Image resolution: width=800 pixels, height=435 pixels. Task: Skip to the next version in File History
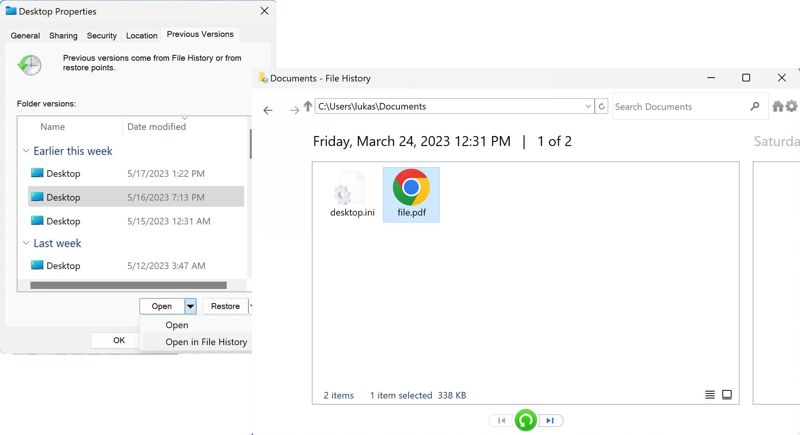coord(550,421)
